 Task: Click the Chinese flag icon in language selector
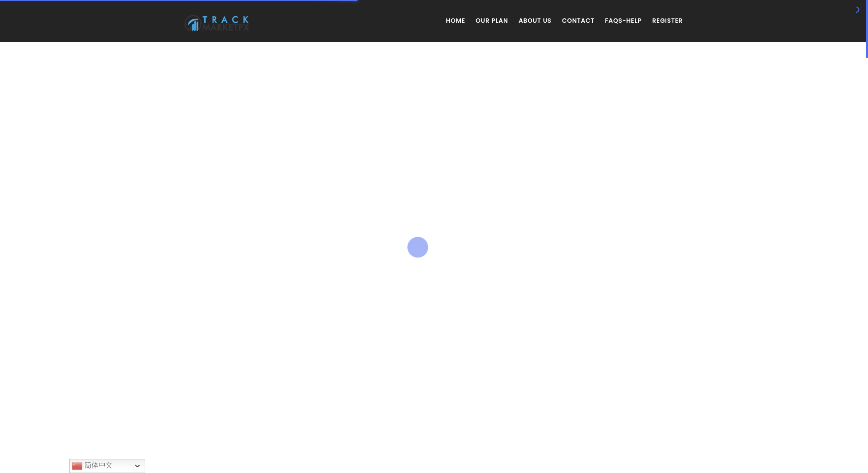pos(77,466)
